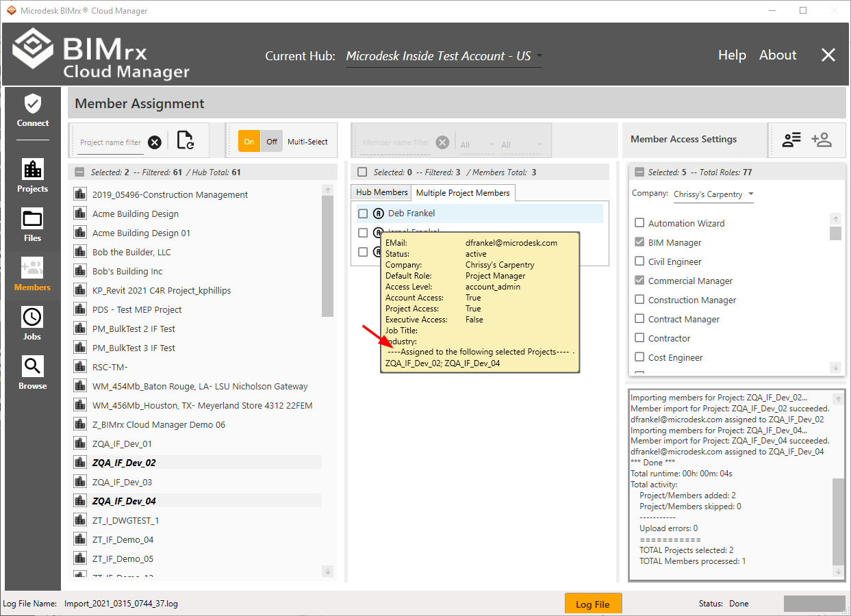The height and width of the screenshot is (616, 851).
Task: Switch to the Multiple Project Members tab
Action: tap(463, 193)
